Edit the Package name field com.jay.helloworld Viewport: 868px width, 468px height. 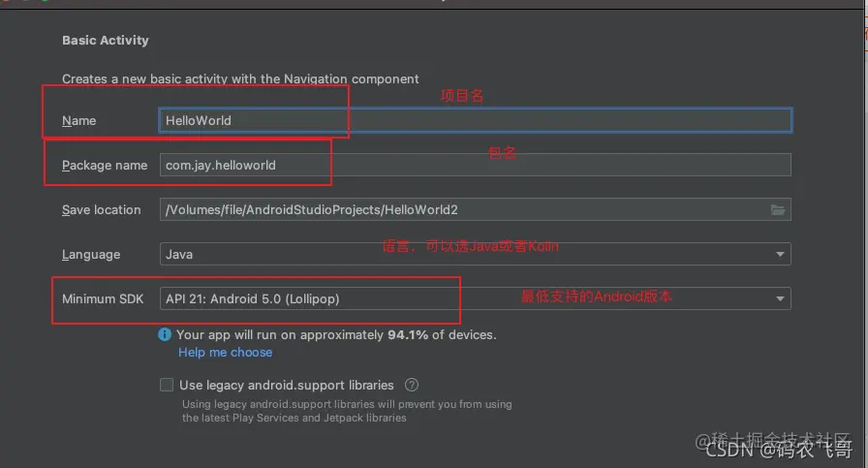475,165
